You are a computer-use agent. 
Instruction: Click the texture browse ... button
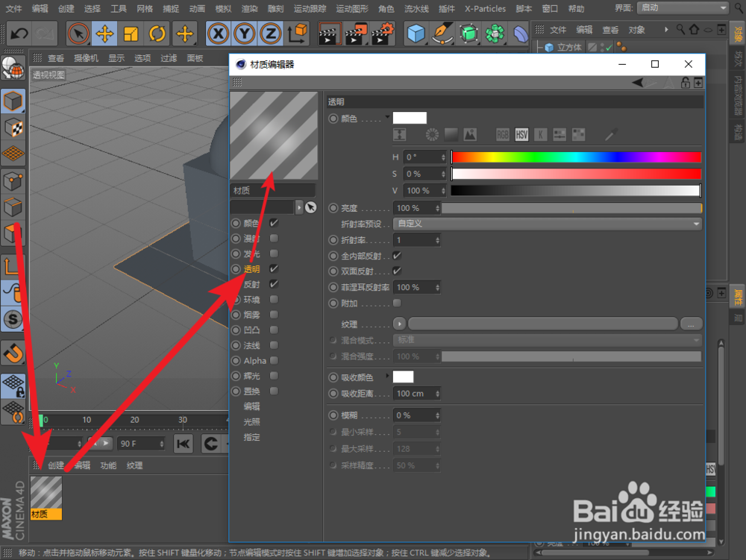click(x=691, y=324)
